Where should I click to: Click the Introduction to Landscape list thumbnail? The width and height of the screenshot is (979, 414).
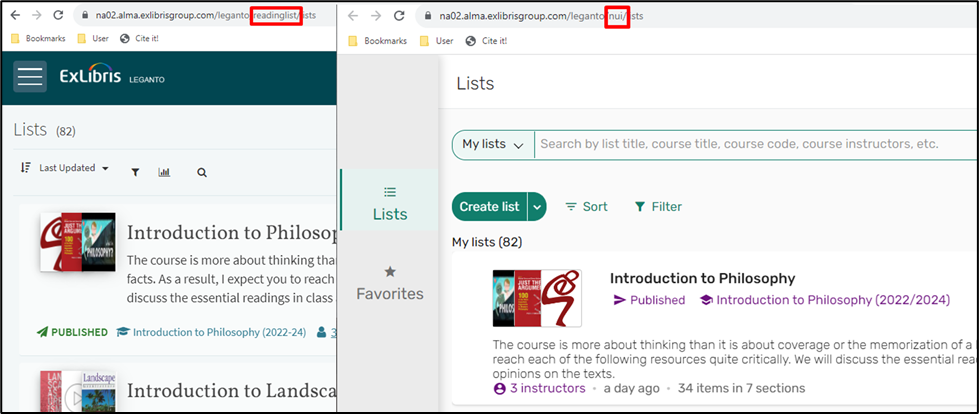point(78,392)
